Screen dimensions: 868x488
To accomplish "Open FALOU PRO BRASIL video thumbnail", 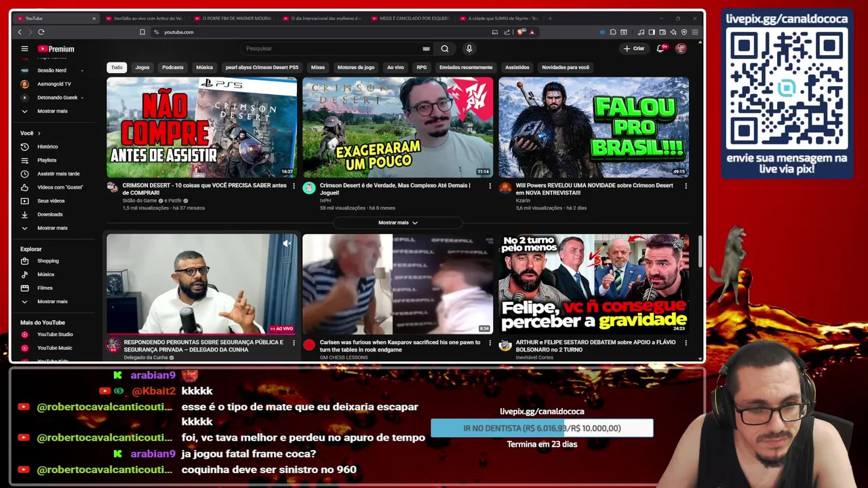I will tap(594, 127).
